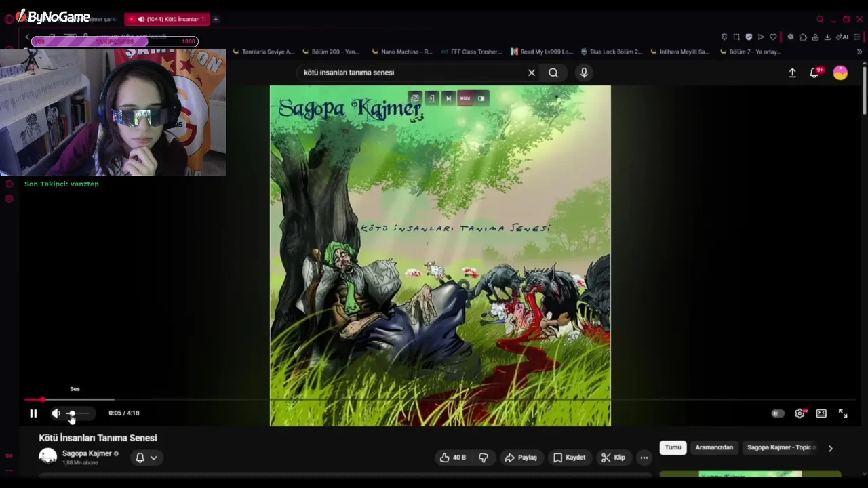Open sidebar settings gear icon
Viewport: 868px width, 488px height.
(9, 199)
